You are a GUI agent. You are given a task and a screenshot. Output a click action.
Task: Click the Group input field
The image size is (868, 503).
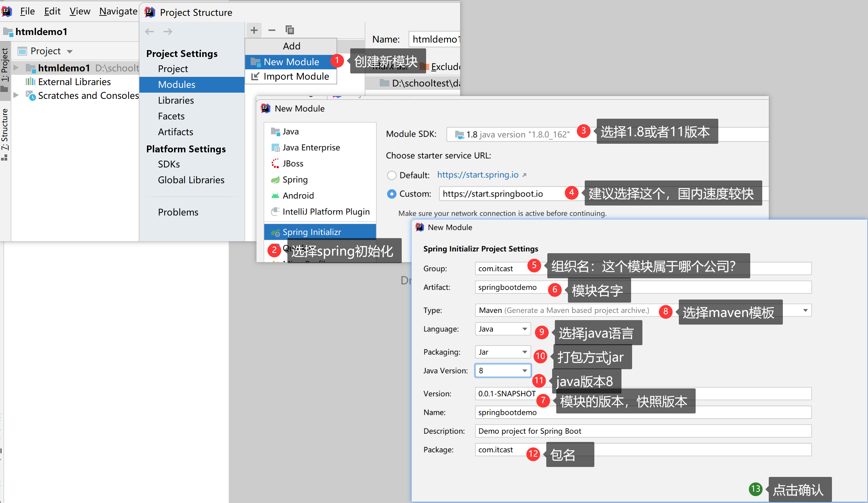[x=643, y=268]
